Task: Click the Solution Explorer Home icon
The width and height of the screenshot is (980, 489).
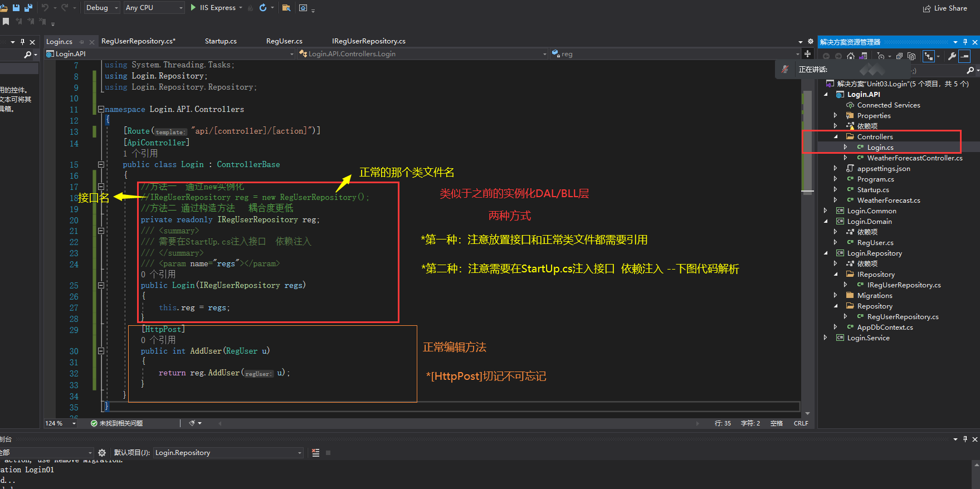Action: [850, 56]
